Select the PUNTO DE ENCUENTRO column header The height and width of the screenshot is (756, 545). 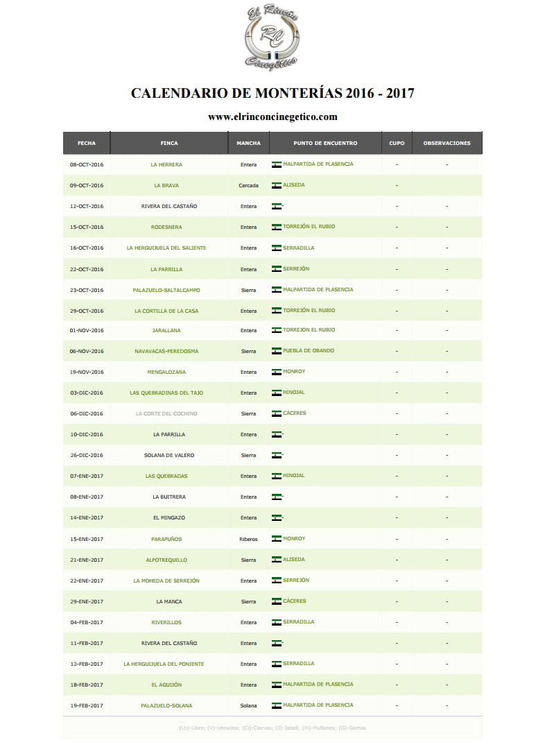[325, 143]
